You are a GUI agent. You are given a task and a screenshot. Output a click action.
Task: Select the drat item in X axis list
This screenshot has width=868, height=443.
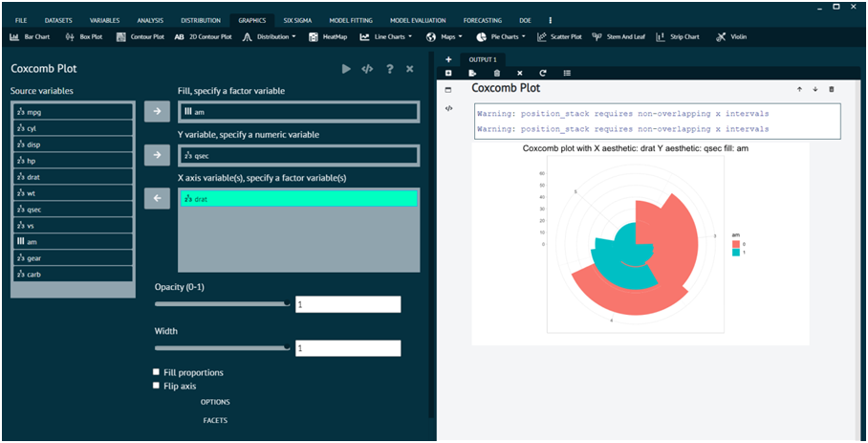pyautogui.click(x=299, y=199)
